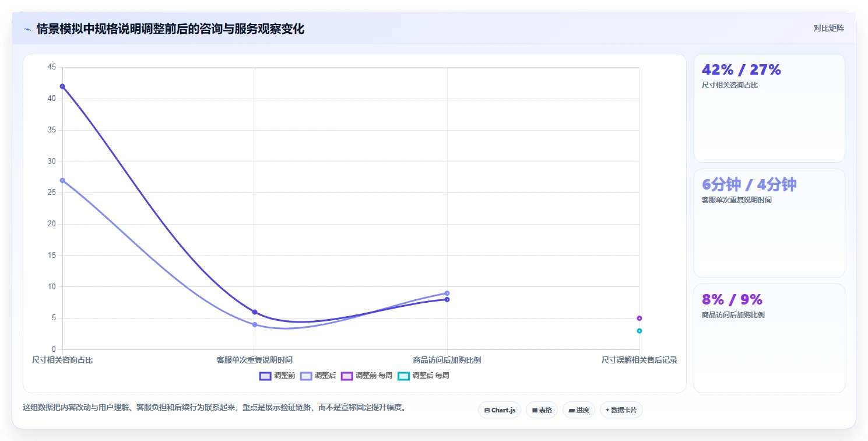Image resolution: width=868 pixels, height=441 pixels.
Task: Click the 数据卡片 tag button
Action: (621, 410)
